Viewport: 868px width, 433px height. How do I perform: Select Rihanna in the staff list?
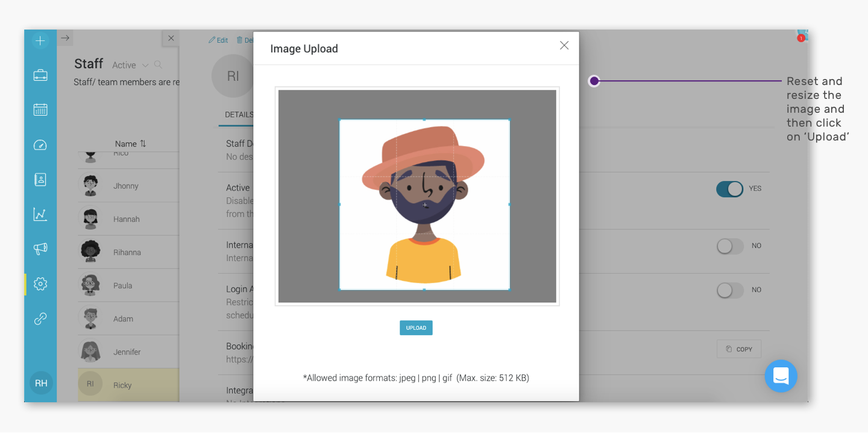click(x=128, y=252)
